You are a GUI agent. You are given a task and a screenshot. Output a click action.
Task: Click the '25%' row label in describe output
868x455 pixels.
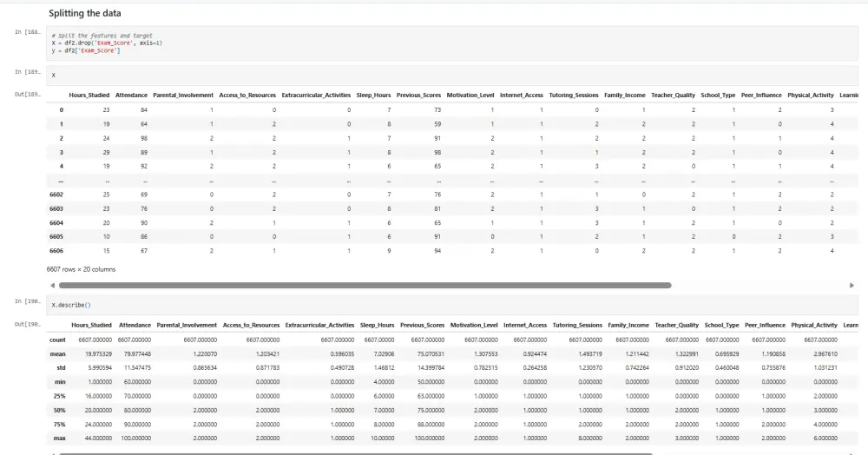pos(59,396)
